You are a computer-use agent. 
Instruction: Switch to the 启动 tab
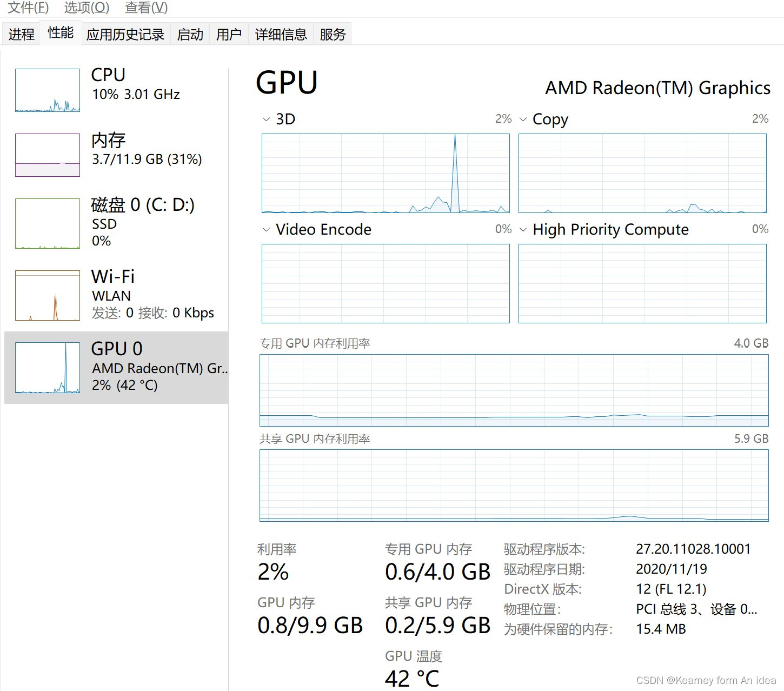click(x=190, y=35)
